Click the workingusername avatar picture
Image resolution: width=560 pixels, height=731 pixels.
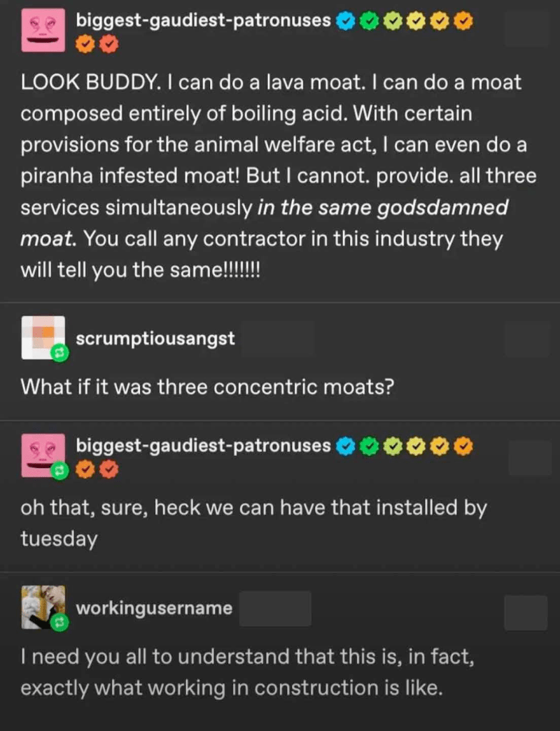pyautogui.click(x=43, y=607)
